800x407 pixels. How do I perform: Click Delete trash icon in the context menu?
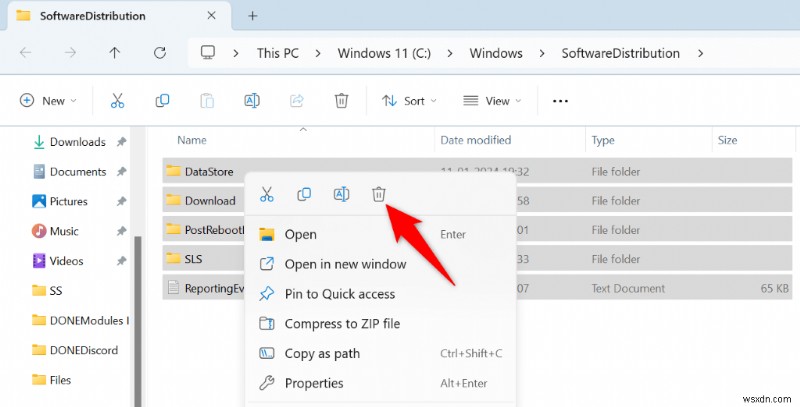379,194
